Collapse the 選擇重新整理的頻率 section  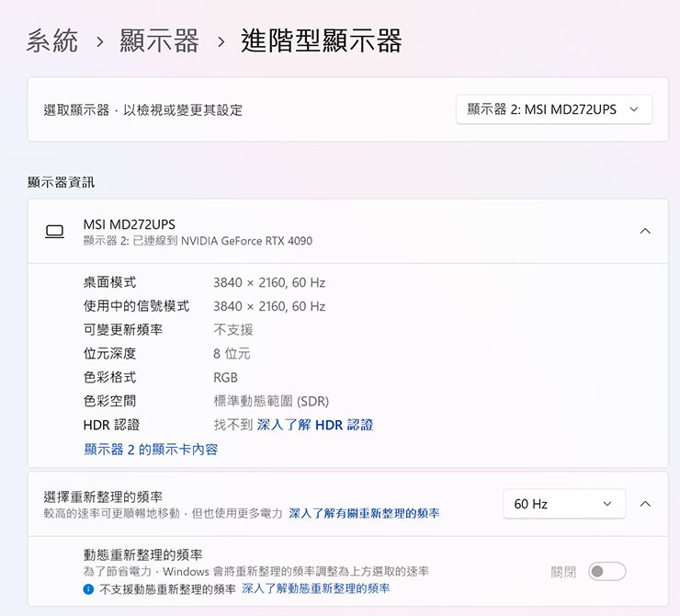point(645,504)
